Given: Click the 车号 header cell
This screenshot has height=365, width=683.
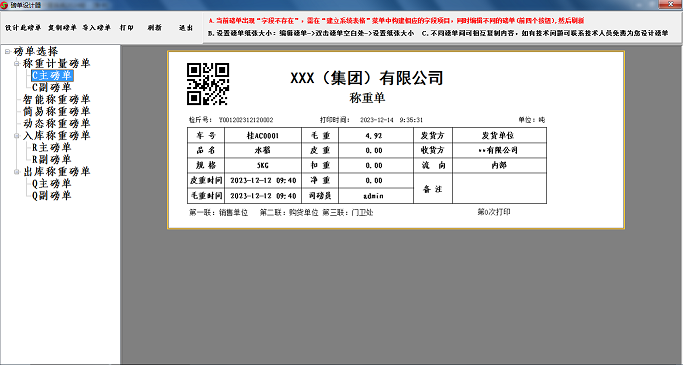Looking at the screenshot, I should click(206, 135).
